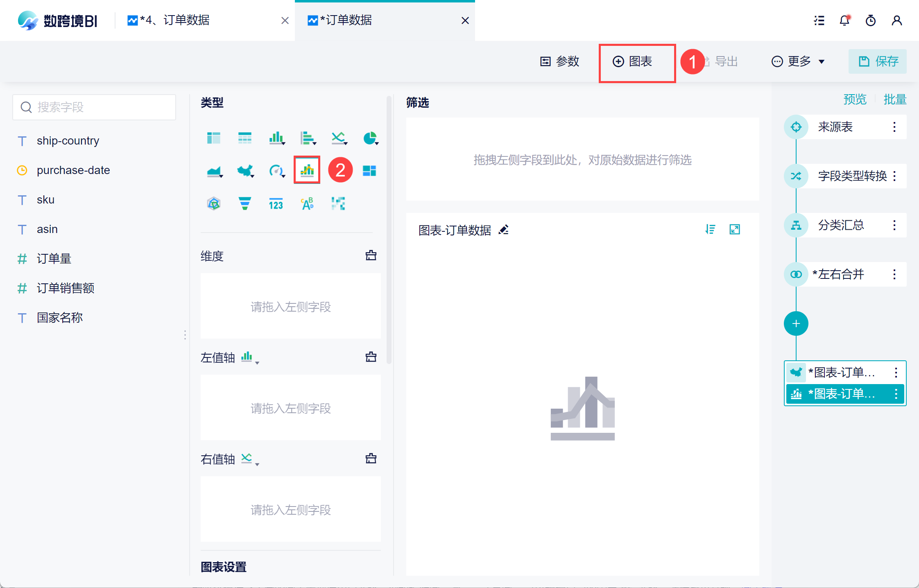Clear the 维度 fields with clean icon
This screenshot has height=588, width=919.
371,256
